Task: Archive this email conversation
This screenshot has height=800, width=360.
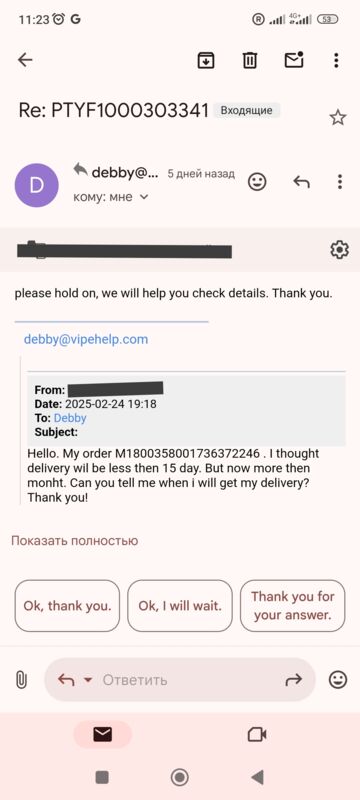Action: pos(206,61)
